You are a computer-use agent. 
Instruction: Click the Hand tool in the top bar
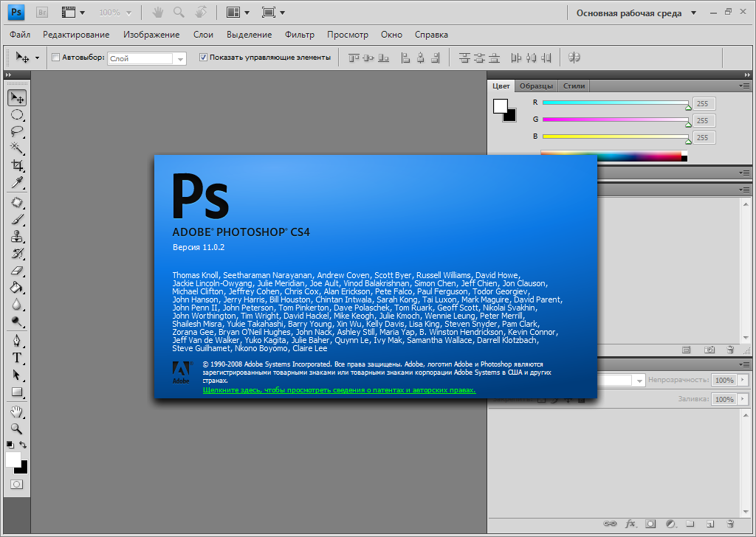(158, 13)
